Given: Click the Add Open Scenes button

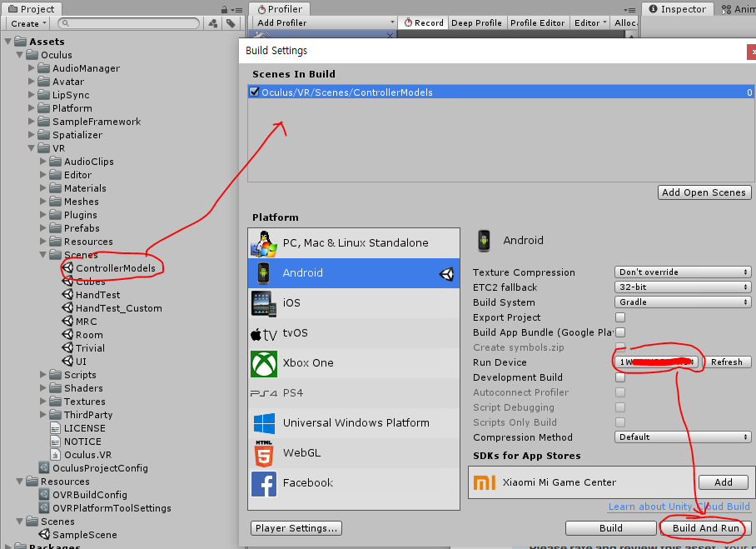Looking at the screenshot, I should click(x=704, y=192).
